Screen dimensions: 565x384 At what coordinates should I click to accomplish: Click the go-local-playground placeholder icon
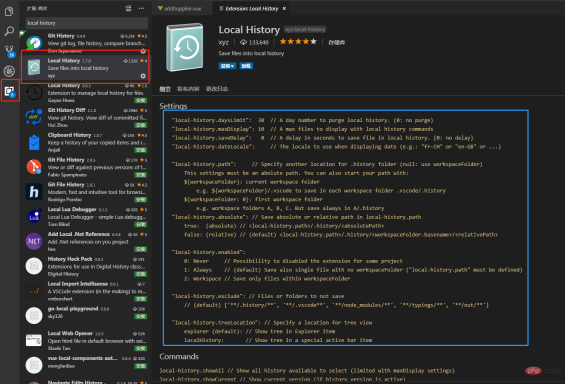tap(34, 316)
